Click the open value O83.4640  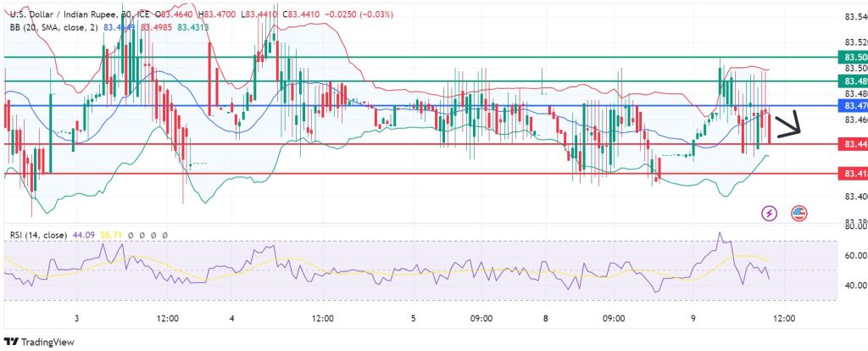coord(175,15)
